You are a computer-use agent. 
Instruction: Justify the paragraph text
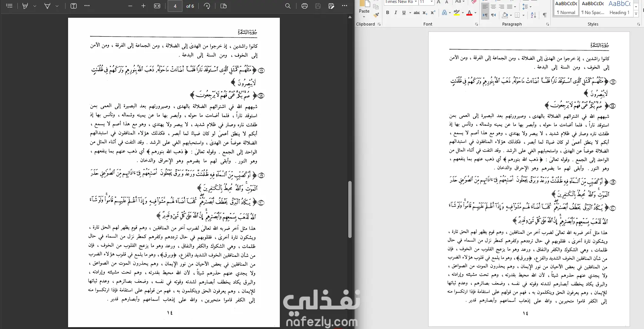click(x=510, y=7)
